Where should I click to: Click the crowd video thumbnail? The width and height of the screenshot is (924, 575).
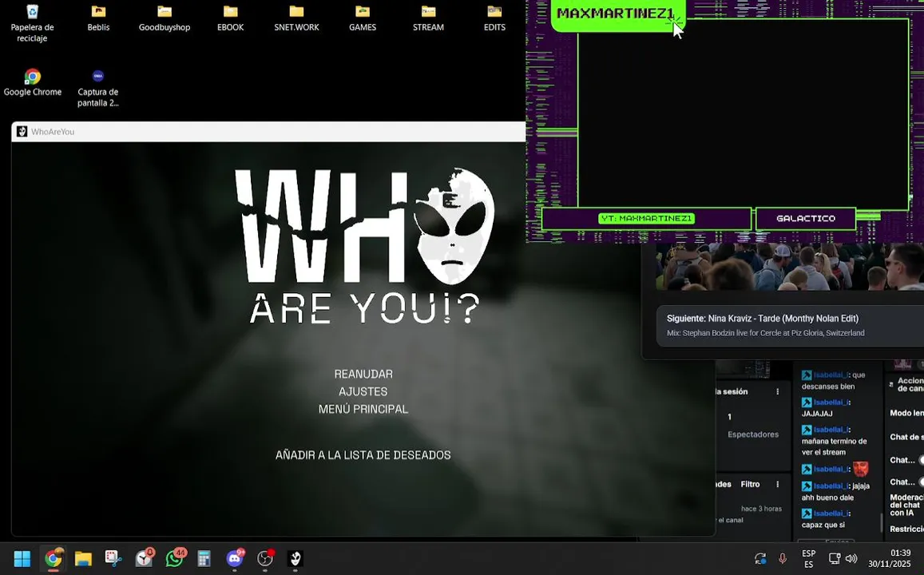click(x=790, y=267)
